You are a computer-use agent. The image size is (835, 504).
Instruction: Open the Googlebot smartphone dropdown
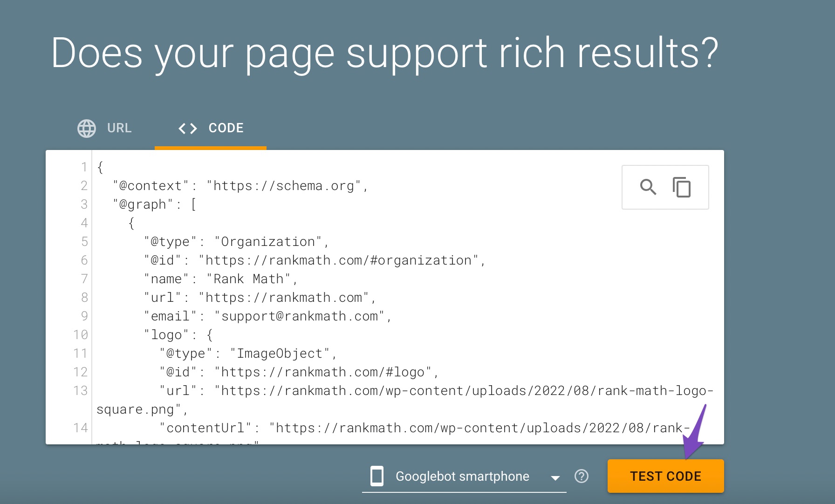coord(464,476)
